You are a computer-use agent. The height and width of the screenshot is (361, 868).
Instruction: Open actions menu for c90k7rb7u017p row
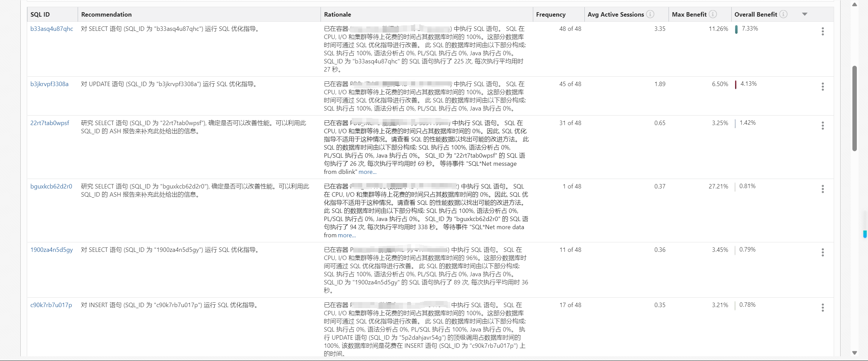pos(823,308)
